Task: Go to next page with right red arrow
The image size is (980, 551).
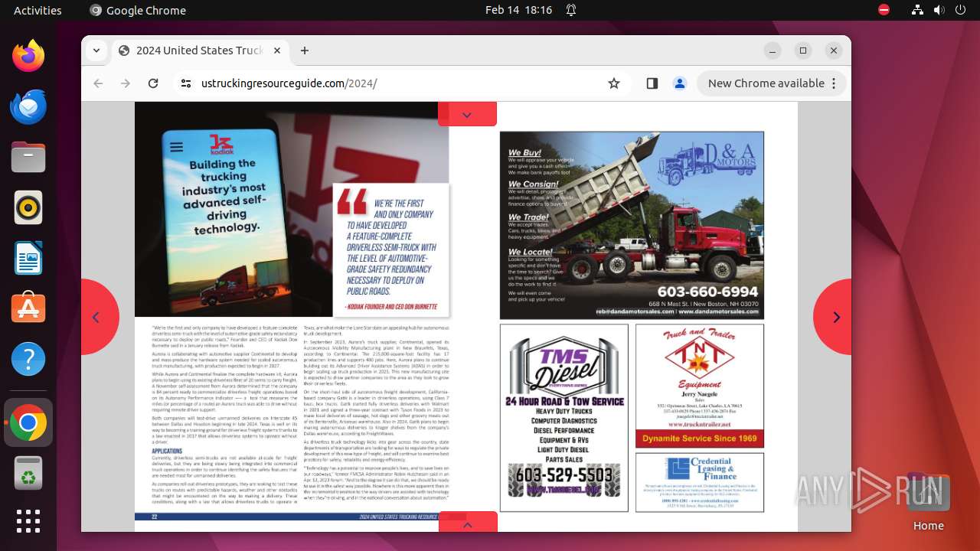Action: pyautogui.click(x=834, y=317)
